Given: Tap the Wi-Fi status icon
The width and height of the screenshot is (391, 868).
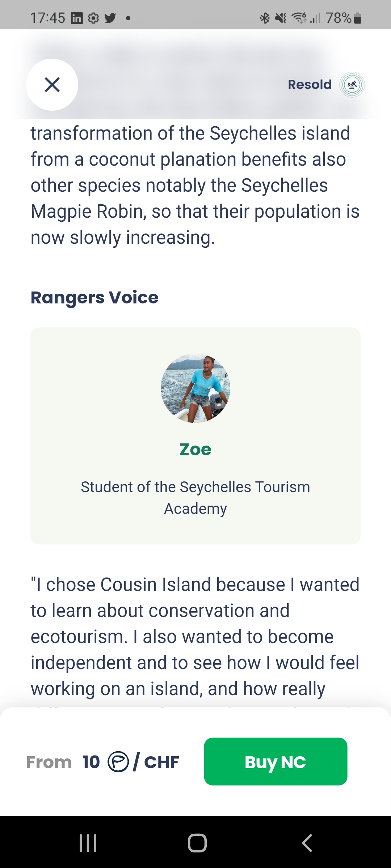Looking at the screenshot, I should click(299, 18).
